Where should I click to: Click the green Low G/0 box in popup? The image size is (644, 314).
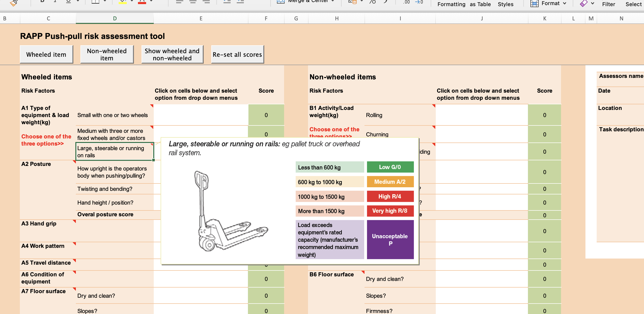[390, 167]
